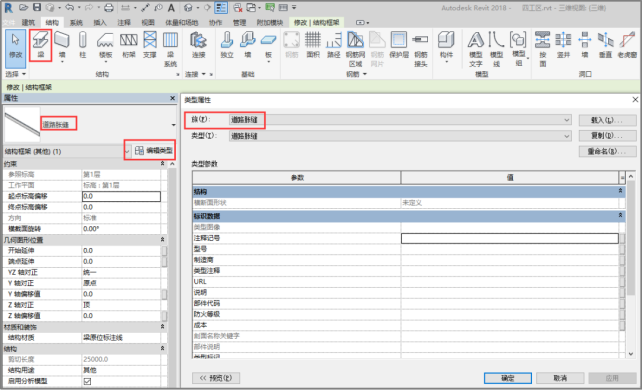This screenshot has width=642, height=391.
Task: Cancel the dialog with 取消 button
Action: (x=560, y=378)
